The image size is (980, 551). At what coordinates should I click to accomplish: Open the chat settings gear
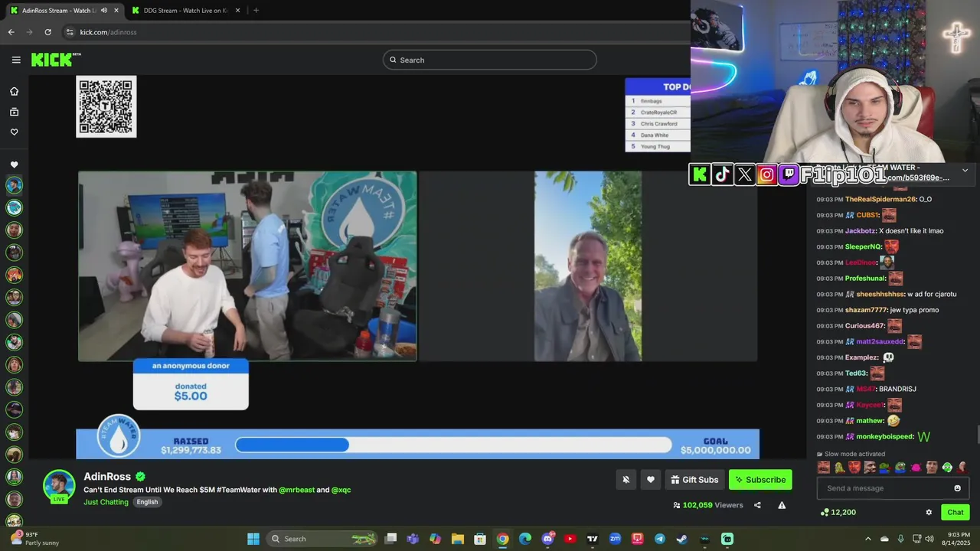[929, 512]
